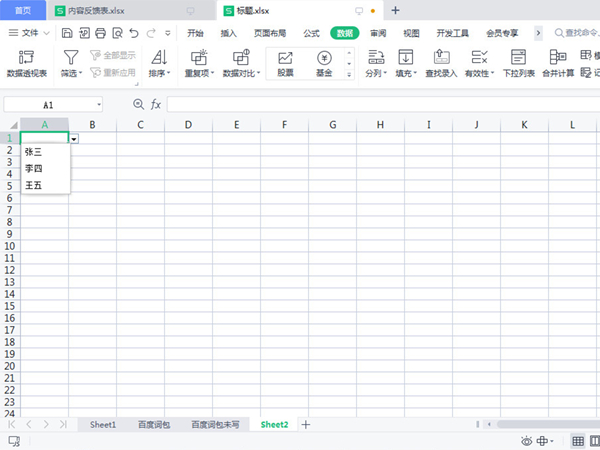Open the 数据透视表 pivot table tool
Screen dimensions: 600x450
pos(25,64)
